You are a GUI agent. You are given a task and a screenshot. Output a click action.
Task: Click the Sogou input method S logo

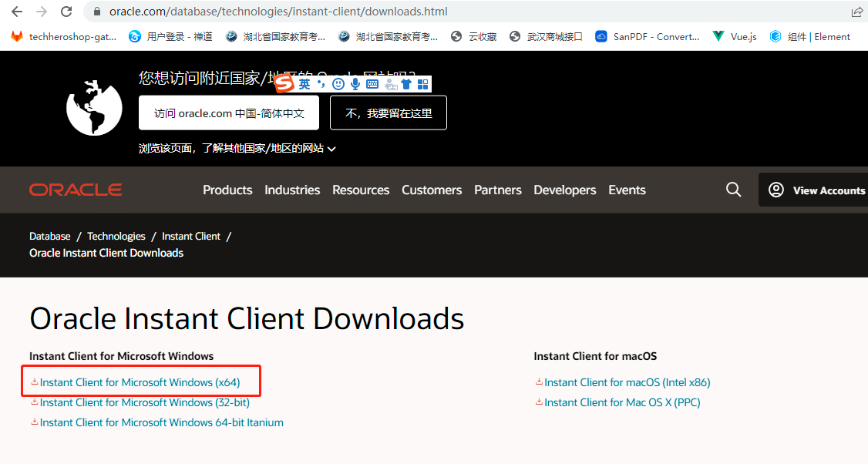284,83
